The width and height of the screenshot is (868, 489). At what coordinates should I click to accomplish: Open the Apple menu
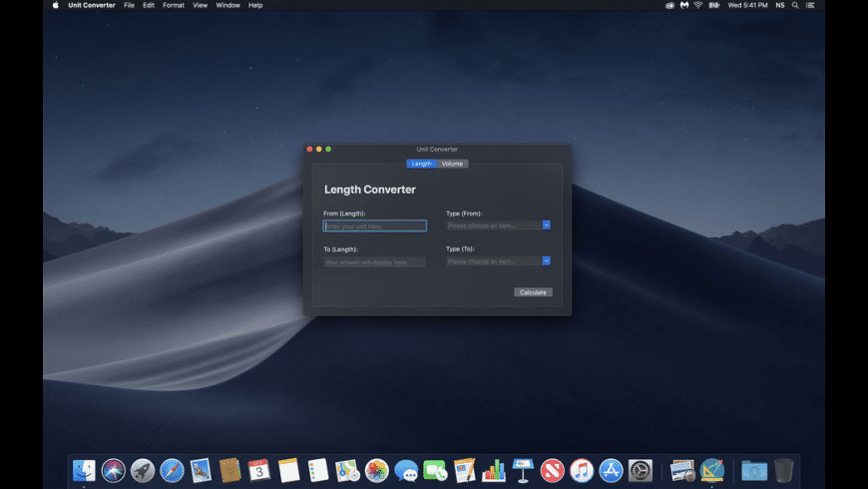coord(56,5)
